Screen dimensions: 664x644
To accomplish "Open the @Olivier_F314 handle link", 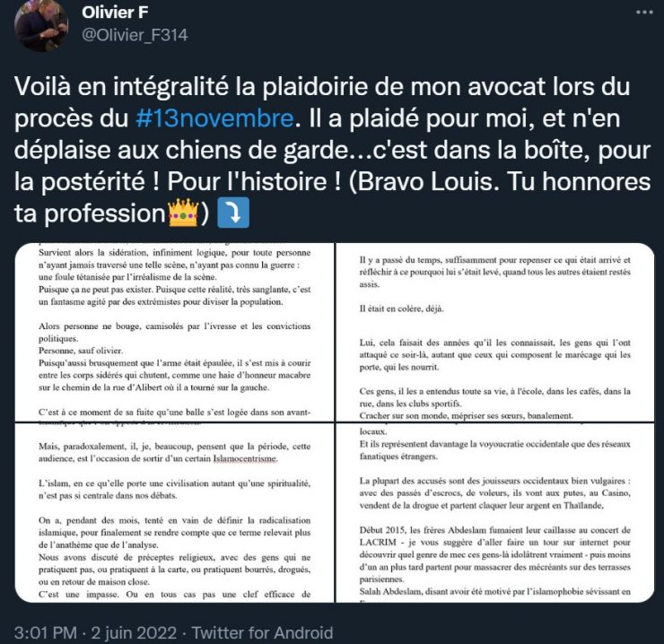I will (135, 35).
